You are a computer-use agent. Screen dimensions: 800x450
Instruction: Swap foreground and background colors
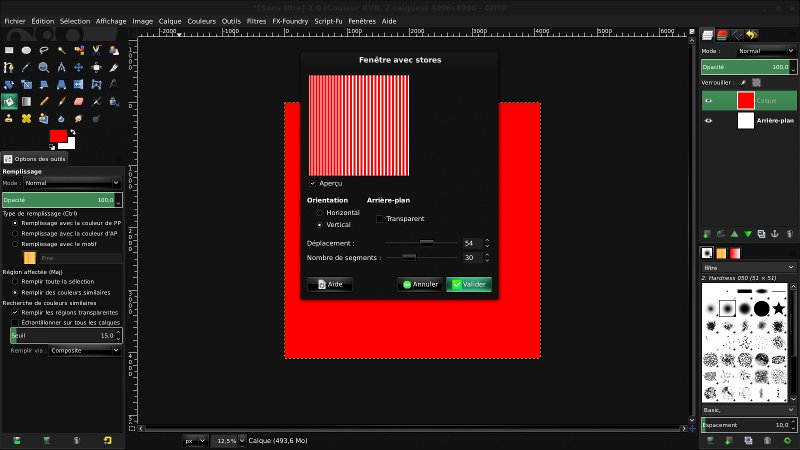[x=73, y=132]
